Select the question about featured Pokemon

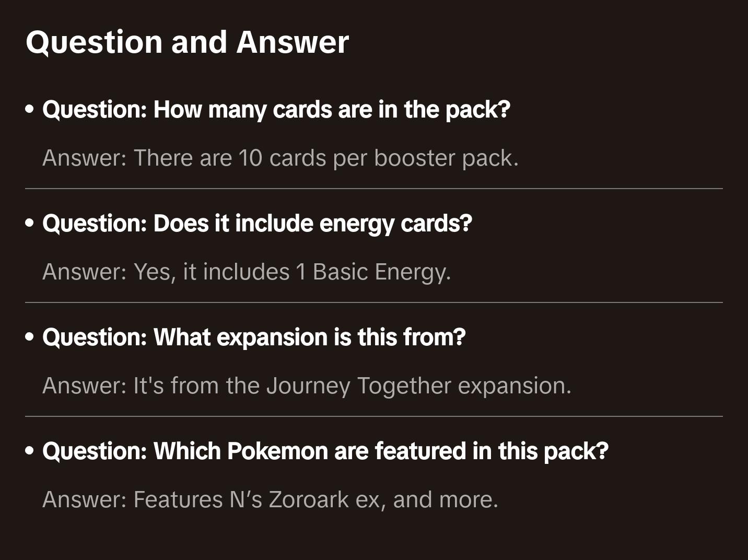pyautogui.click(x=325, y=451)
